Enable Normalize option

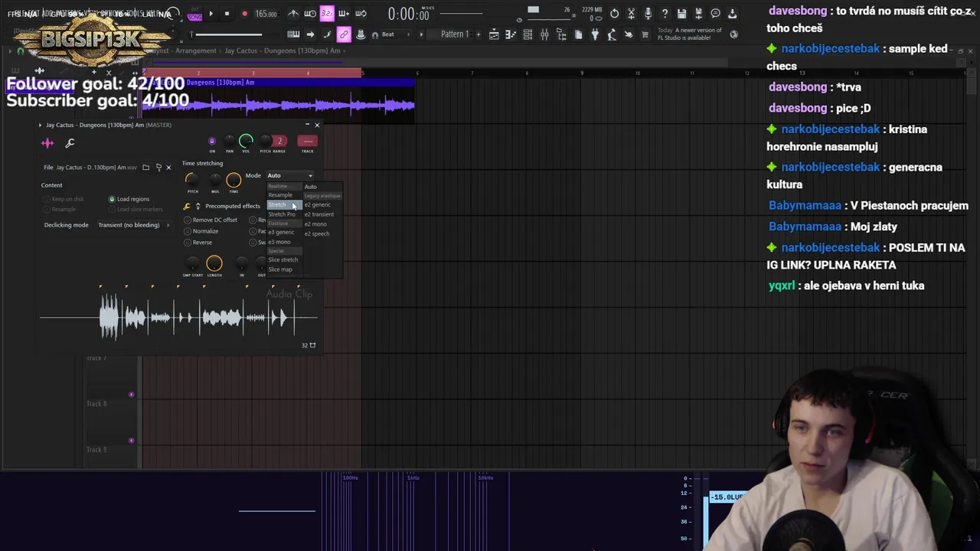pos(201,231)
